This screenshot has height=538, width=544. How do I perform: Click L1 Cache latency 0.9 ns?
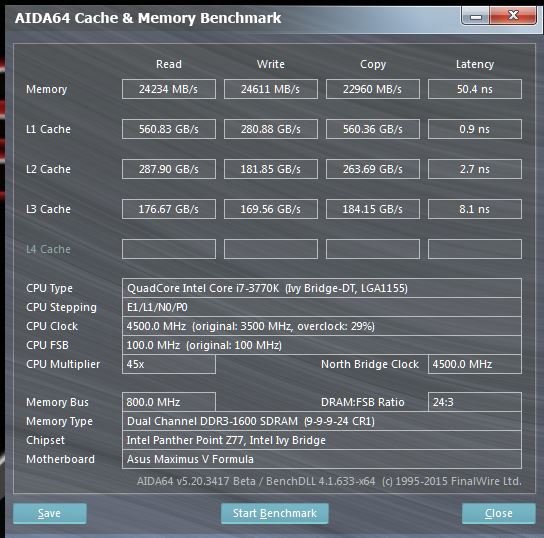tap(475, 129)
